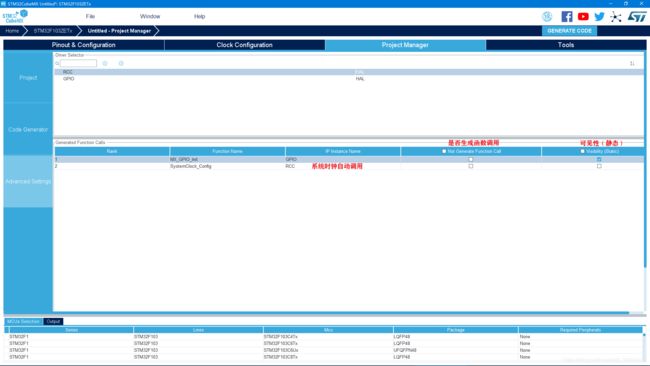
Task: Click the RCC instance name cell
Action: pos(290,166)
